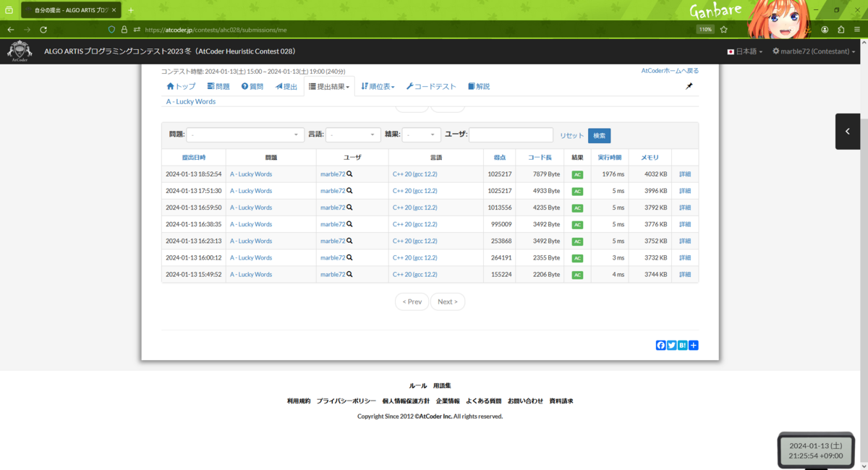Click the browser forward arrow
Viewport: 868px width, 470px height.
[x=27, y=30]
